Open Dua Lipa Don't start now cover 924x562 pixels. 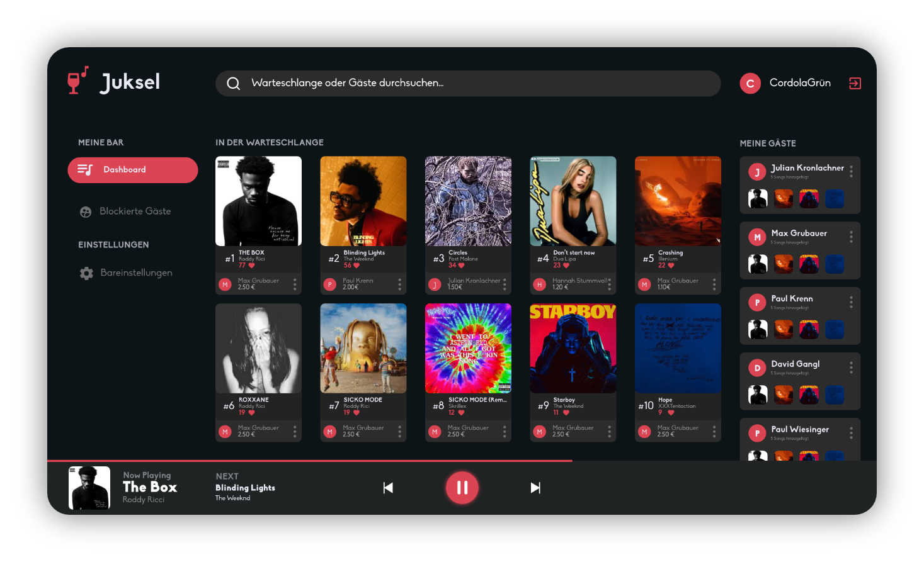click(x=573, y=201)
